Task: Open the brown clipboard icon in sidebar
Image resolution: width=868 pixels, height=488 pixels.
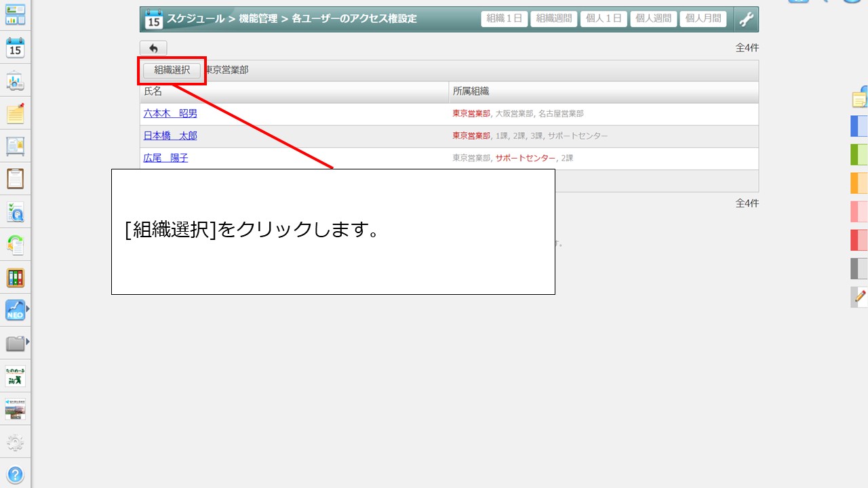Action: click(x=15, y=178)
